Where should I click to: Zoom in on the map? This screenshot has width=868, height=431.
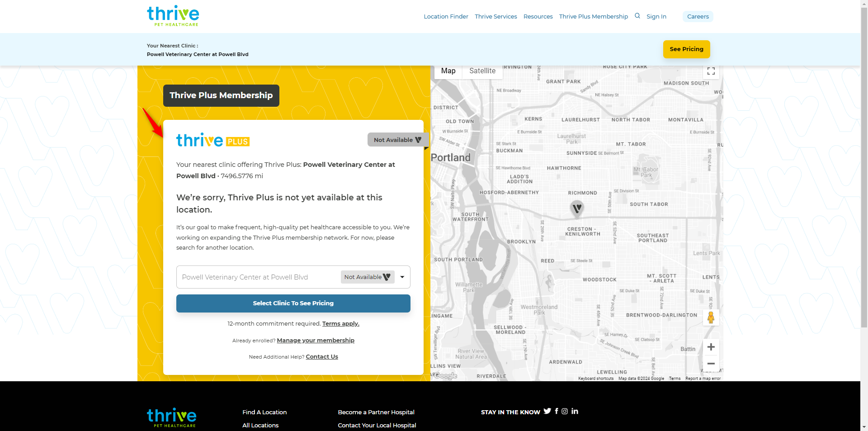coord(711,347)
